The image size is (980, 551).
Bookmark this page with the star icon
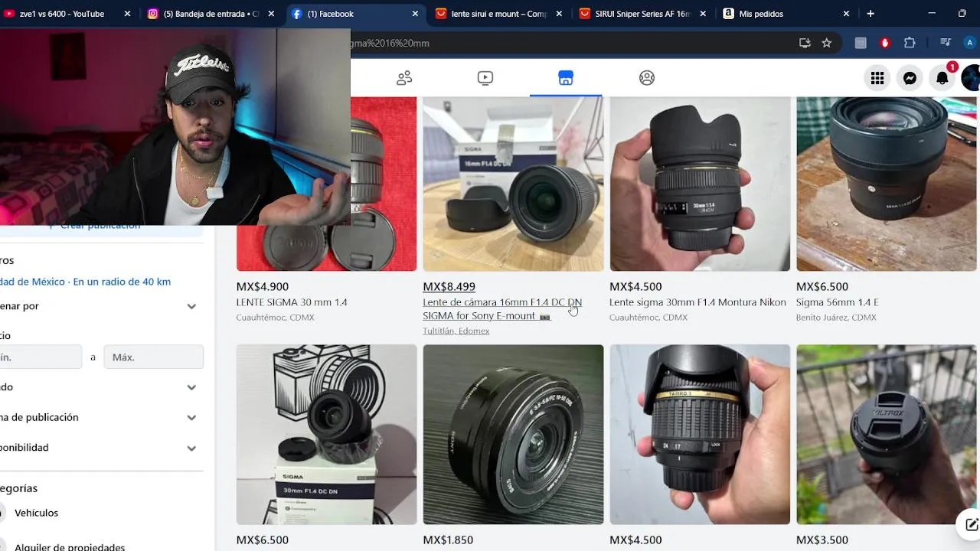(x=827, y=43)
